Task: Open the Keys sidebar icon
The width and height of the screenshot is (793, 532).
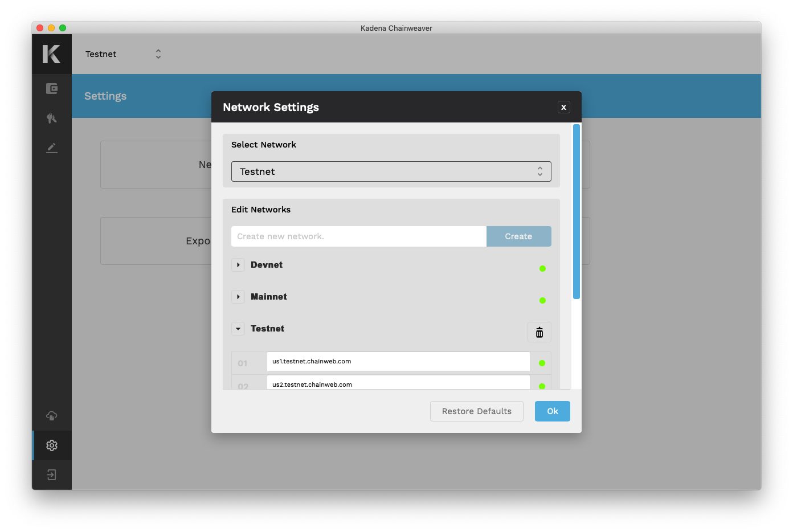Action: [x=52, y=118]
